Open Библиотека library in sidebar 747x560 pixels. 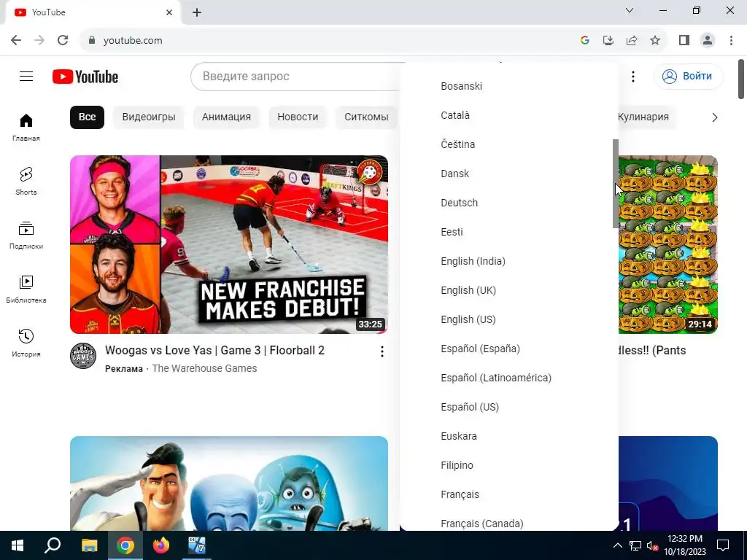(x=26, y=289)
